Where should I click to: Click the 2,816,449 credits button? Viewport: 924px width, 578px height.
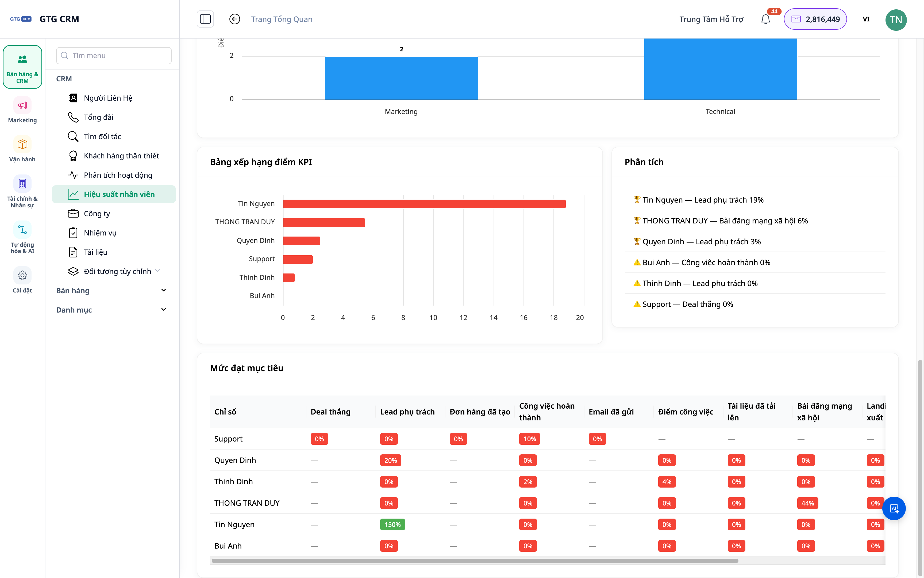(815, 19)
